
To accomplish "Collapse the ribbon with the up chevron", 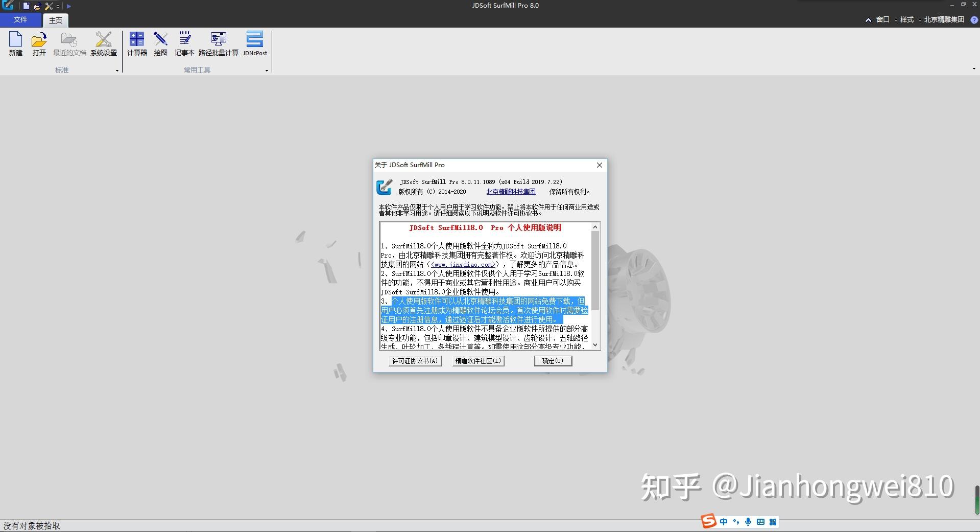I will click(868, 20).
